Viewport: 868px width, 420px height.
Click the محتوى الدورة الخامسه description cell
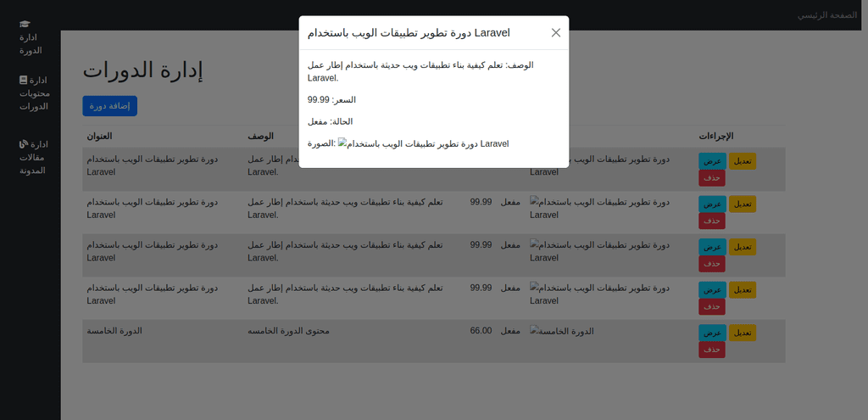[x=288, y=331]
